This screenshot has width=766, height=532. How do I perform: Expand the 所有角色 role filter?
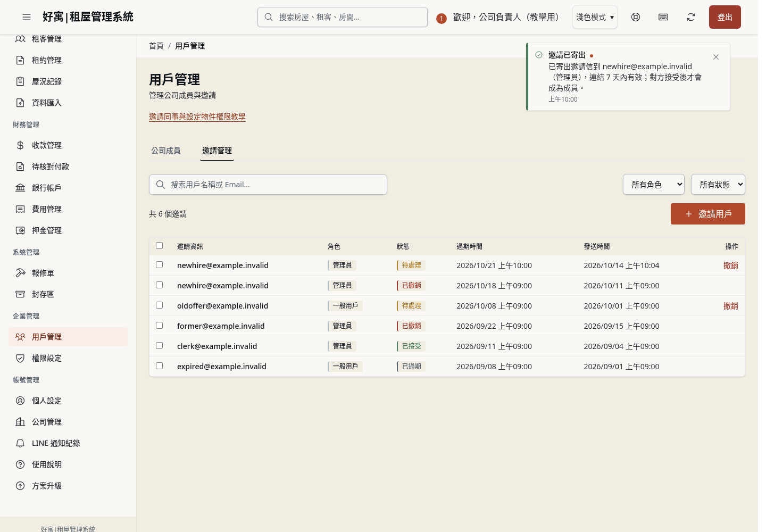coord(654,185)
